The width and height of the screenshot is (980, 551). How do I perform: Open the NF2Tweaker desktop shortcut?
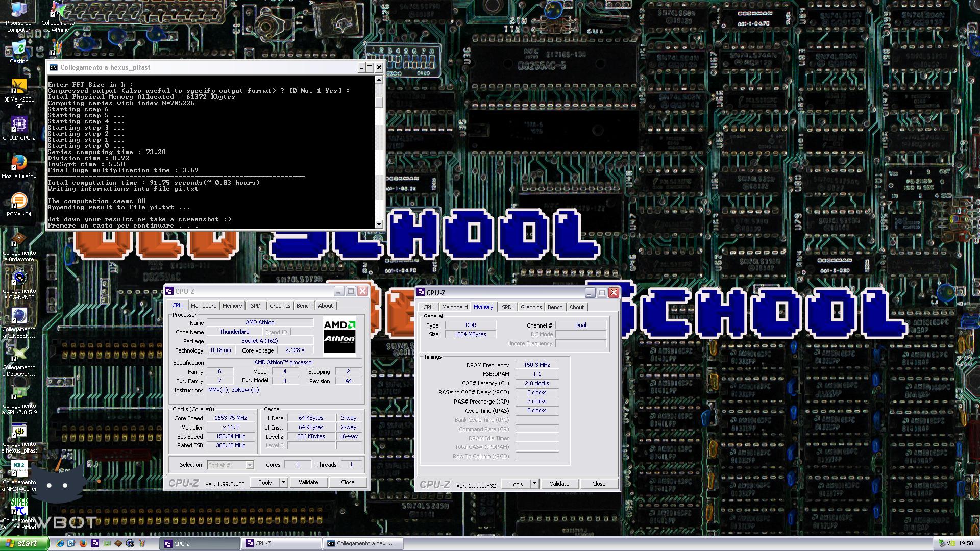(x=19, y=476)
